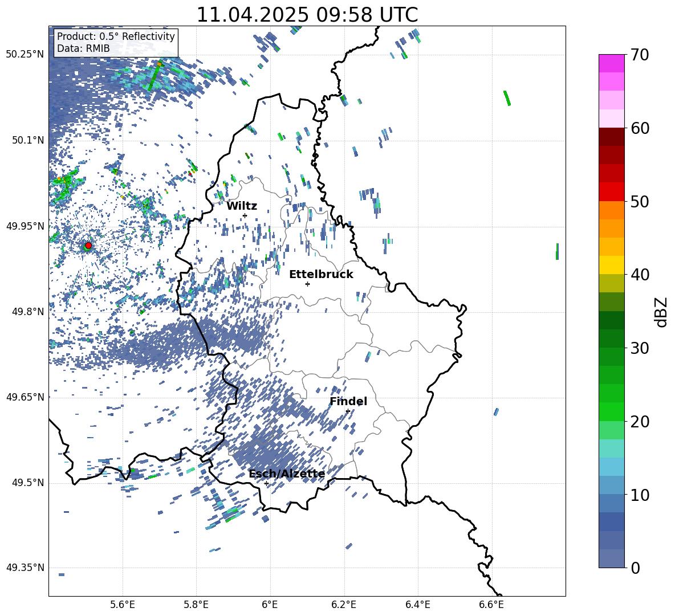Click the 5.8°E longitude label
The width and height of the screenshot is (675, 616).
click(x=196, y=605)
